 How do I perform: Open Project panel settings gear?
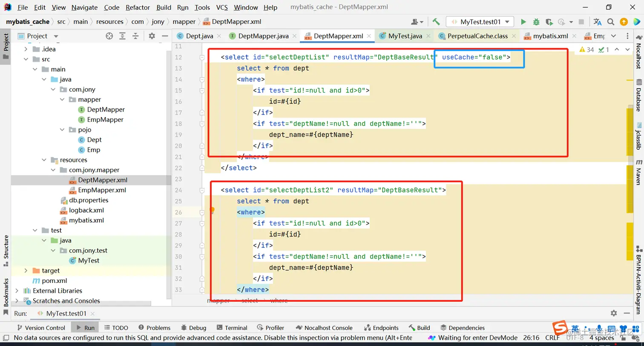click(x=152, y=36)
